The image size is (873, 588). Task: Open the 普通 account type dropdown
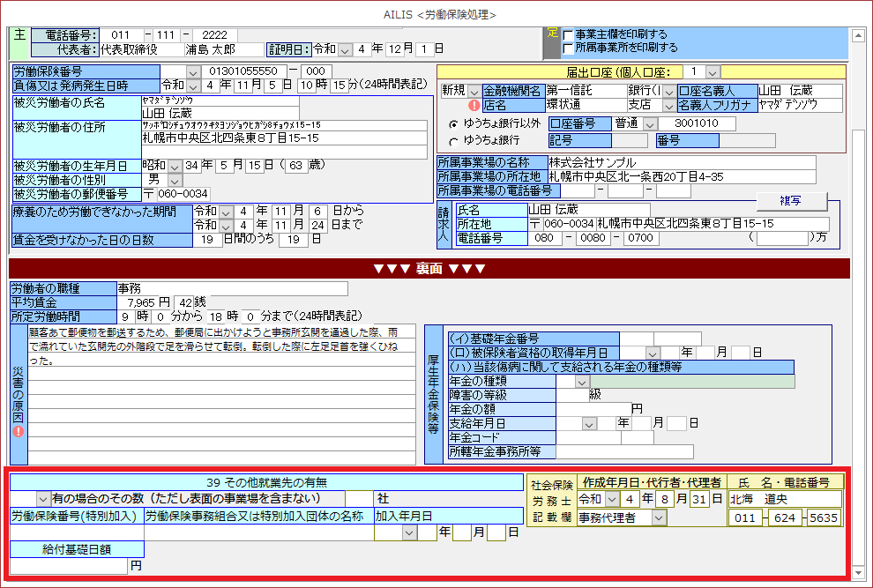[x=650, y=123]
